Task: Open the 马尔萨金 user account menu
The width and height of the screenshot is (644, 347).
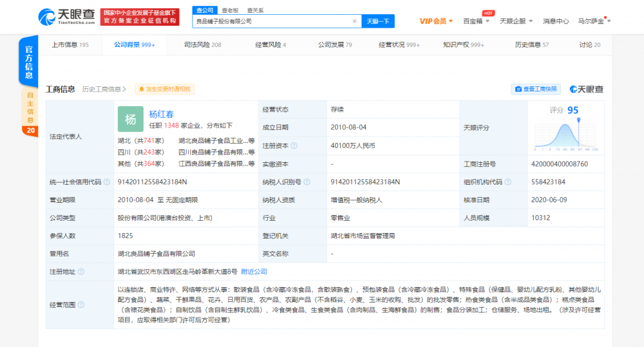Action: point(594,21)
